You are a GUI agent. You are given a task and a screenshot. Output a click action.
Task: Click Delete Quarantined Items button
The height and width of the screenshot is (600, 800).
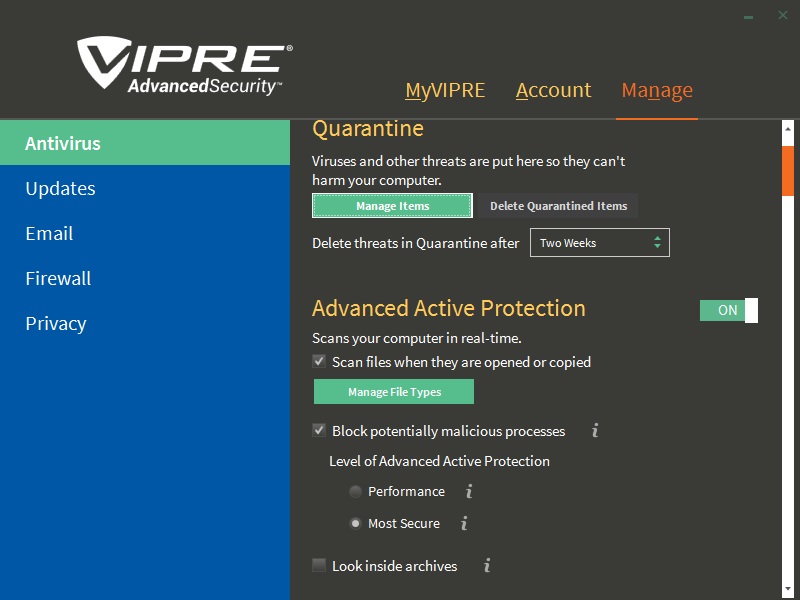point(559,206)
